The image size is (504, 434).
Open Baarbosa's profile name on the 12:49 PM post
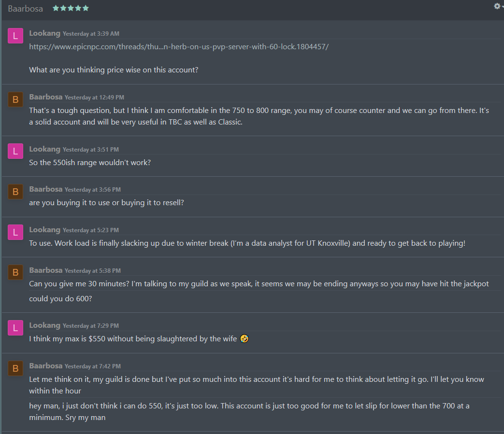tap(45, 97)
